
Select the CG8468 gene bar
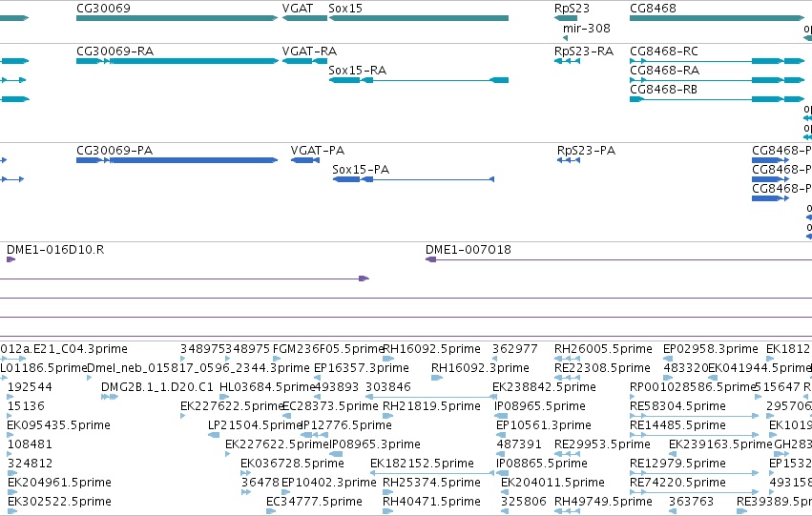(717, 18)
